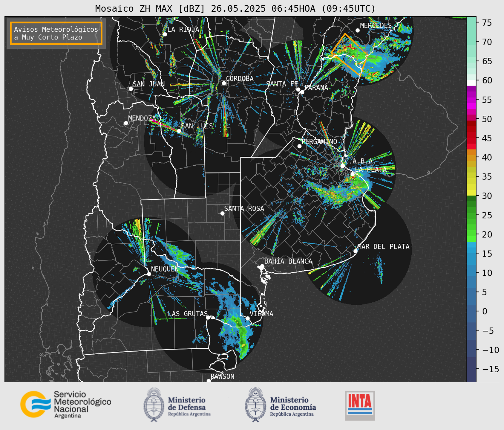Select the MERCEDES city marker
This screenshot has width=504, height=430.
click(x=358, y=31)
